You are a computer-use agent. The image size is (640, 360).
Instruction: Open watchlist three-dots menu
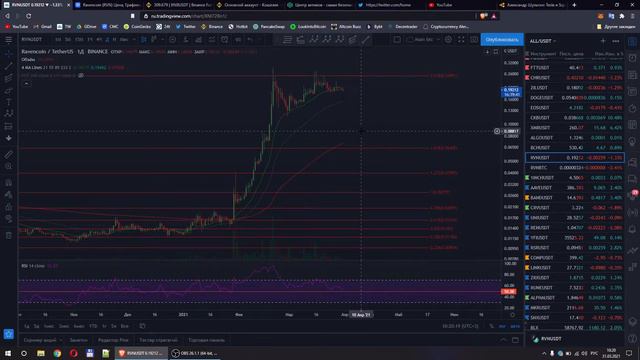[x=616, y=41]
